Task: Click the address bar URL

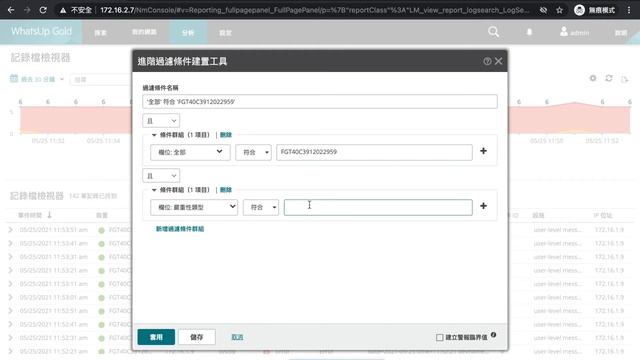Action: 314,10
